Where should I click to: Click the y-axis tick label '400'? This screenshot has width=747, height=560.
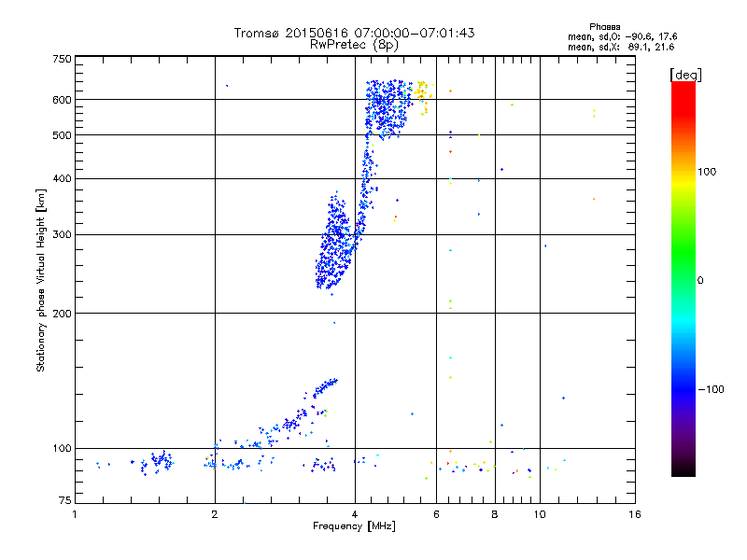[x=62, y=178]
